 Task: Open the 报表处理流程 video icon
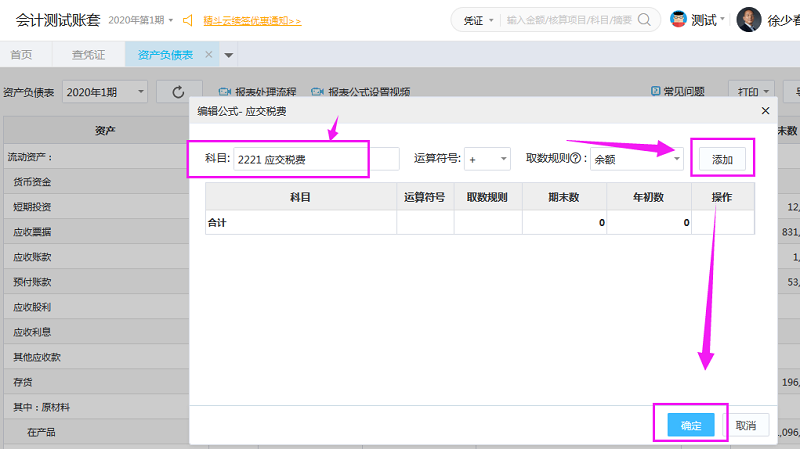coord(225,92)
